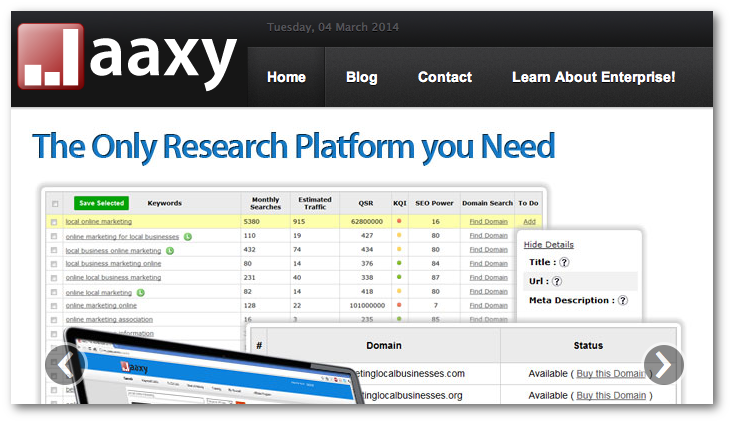Screen dimensions: 732x423
Task: Go to previous slide arrow
Action: coord(65,365)
